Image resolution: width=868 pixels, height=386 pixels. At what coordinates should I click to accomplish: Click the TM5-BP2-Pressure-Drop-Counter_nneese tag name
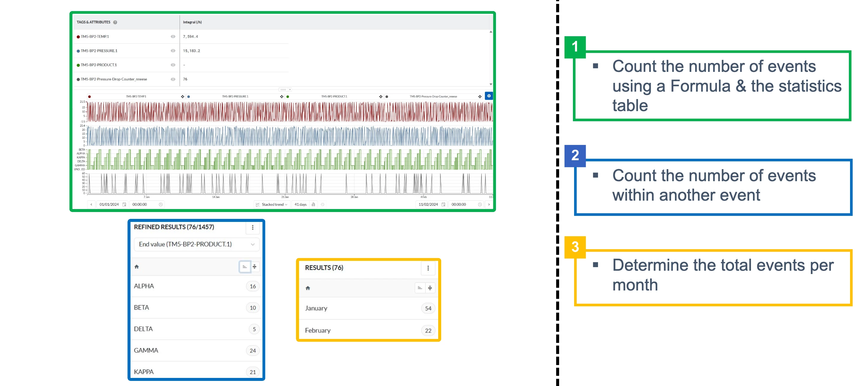(114, 79)
